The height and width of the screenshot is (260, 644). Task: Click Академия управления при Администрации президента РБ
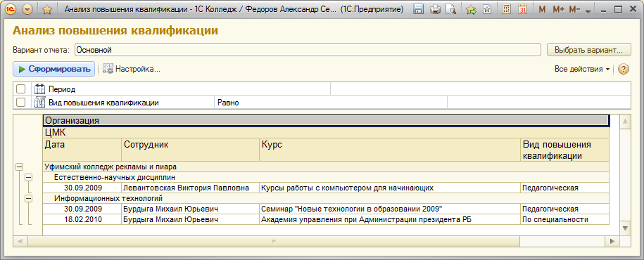point(390,219)
